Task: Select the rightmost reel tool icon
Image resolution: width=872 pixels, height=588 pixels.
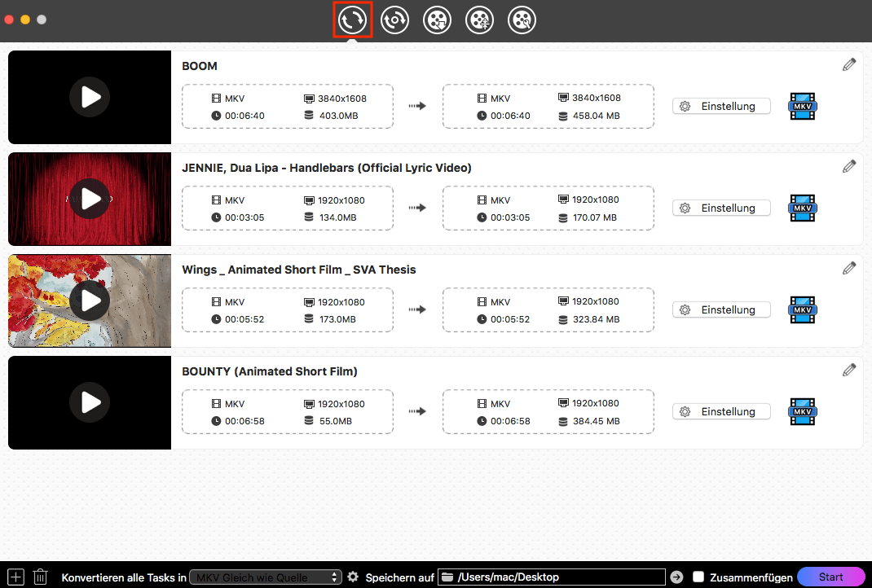Action: (x=522, y=20)
